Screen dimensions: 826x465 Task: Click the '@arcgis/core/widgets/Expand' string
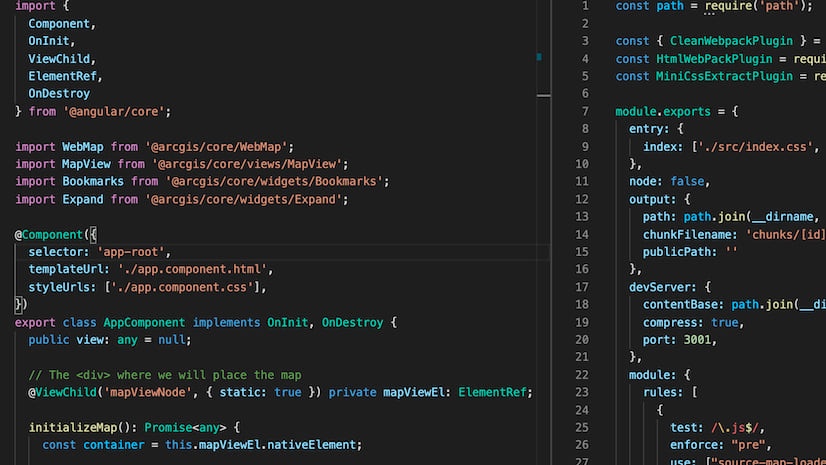(244, 200)
